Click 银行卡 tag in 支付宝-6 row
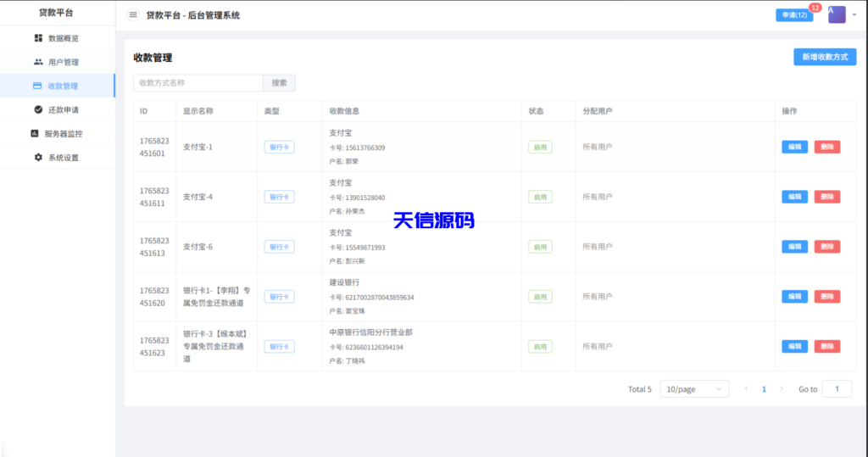 (x=279, y=247)
